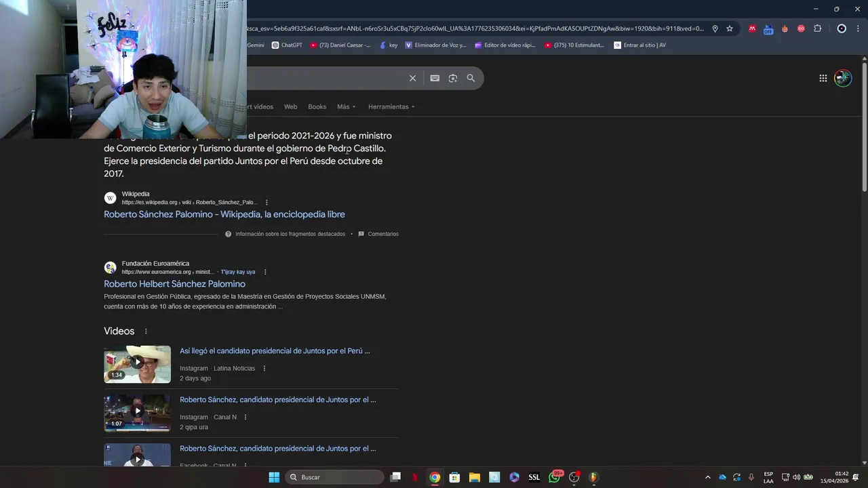Open the Google account avatar

point(843,78)
